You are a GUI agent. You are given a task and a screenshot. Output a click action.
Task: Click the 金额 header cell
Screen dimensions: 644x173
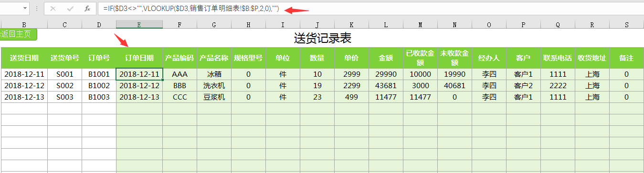[x=386, y=58]
